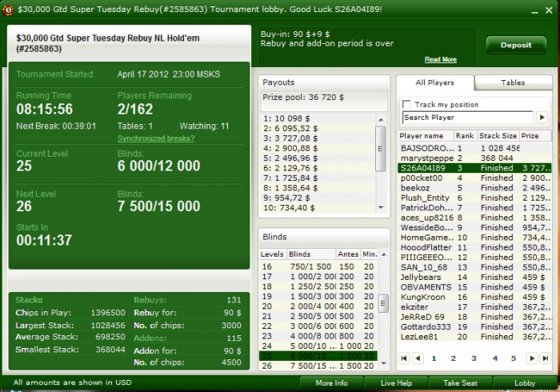Select blinds level 26 row
Screen dimensions: 560x392
coord(318,366)
